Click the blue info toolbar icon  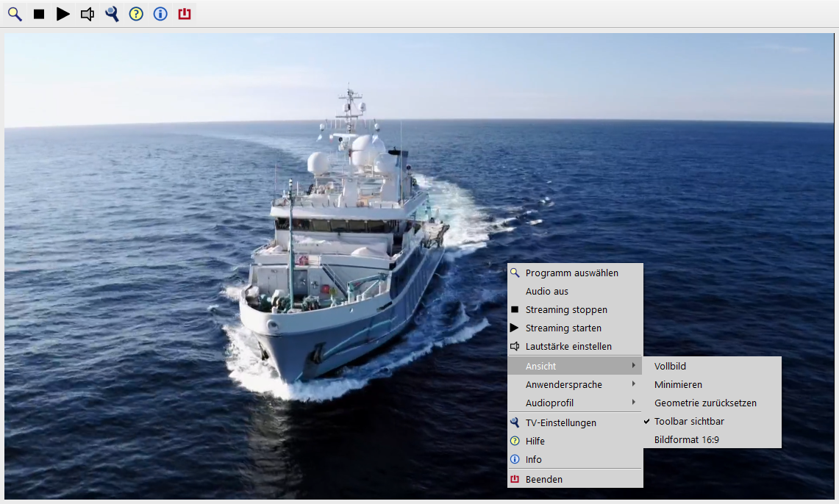click(x=160, y=14)
